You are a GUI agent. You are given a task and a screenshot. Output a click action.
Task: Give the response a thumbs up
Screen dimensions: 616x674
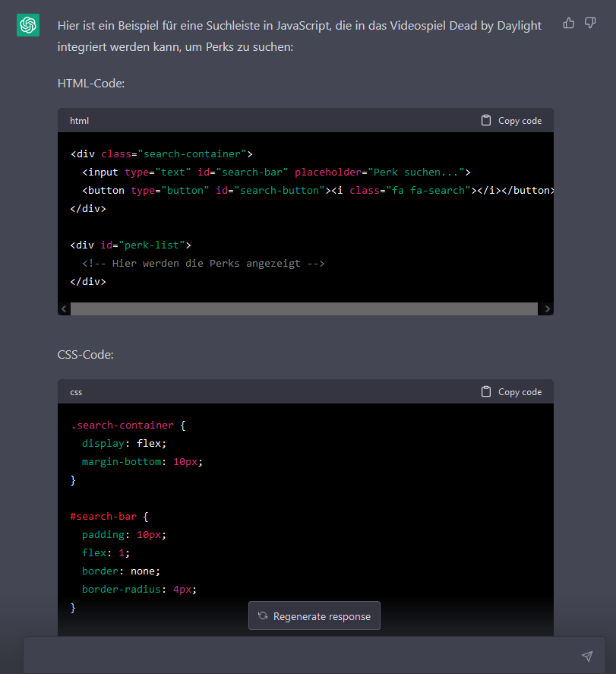[x=569, y=23]
